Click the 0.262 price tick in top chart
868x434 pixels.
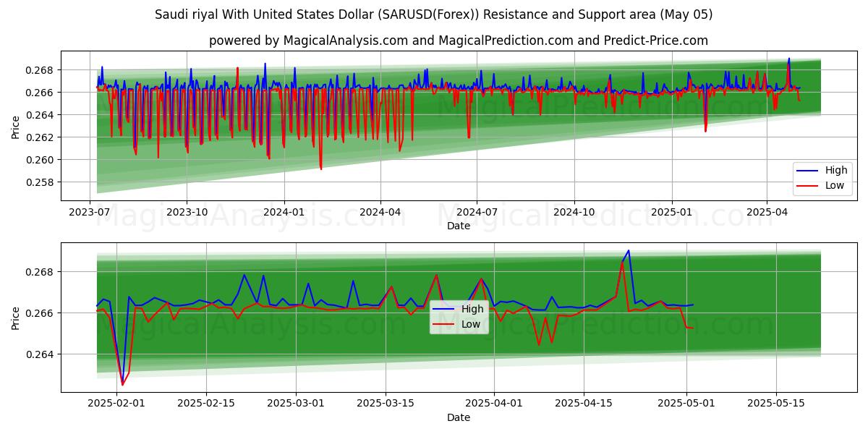(x=41, y=137)
